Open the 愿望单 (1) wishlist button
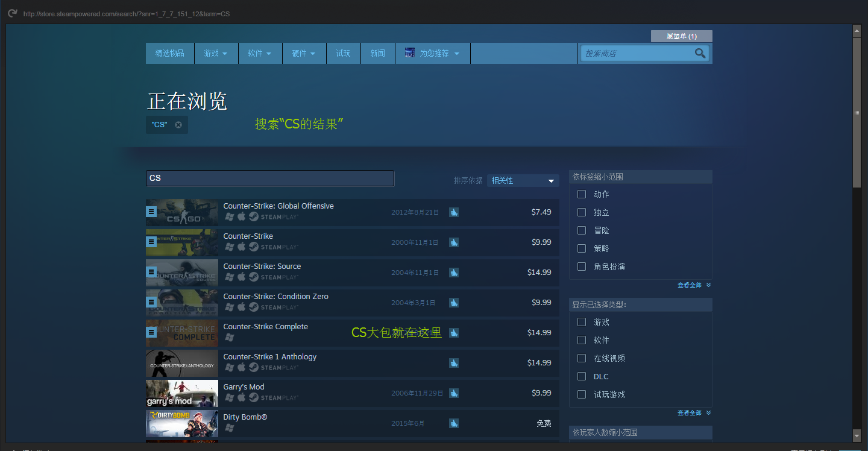The height and width of the screenshot is (451, 868). point(682,36)
